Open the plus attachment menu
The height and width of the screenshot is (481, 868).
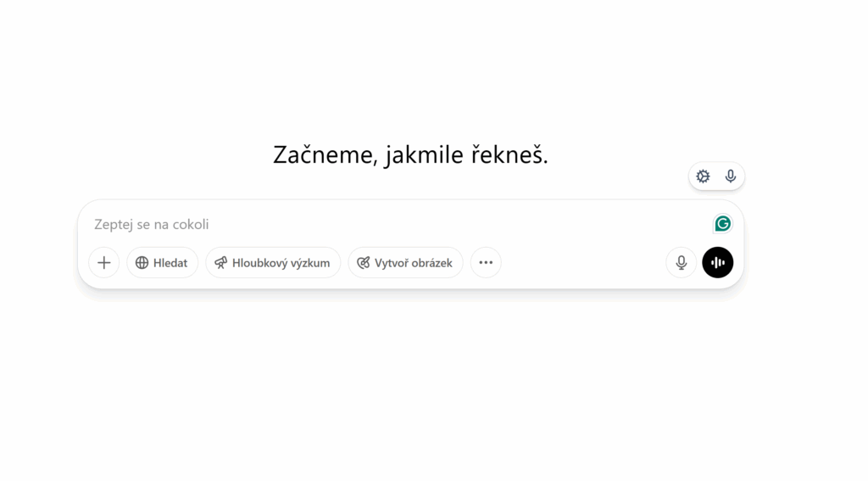pos(104,263)
